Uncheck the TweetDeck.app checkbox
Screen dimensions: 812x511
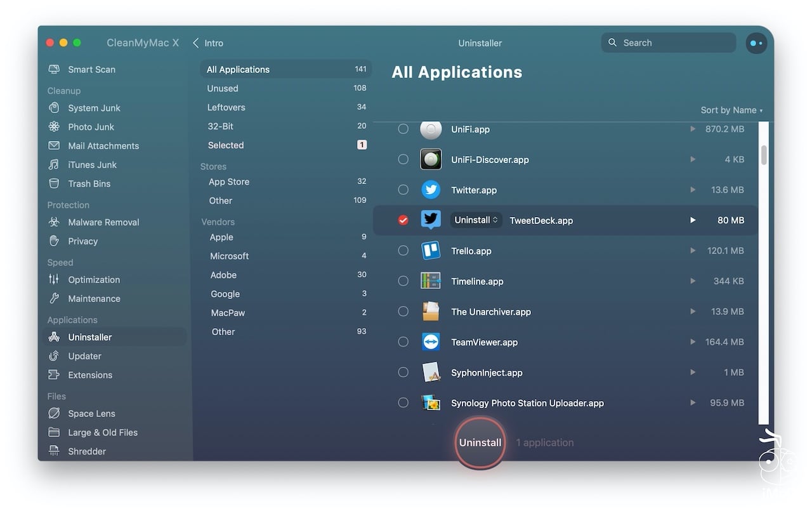tap(403, 220)
